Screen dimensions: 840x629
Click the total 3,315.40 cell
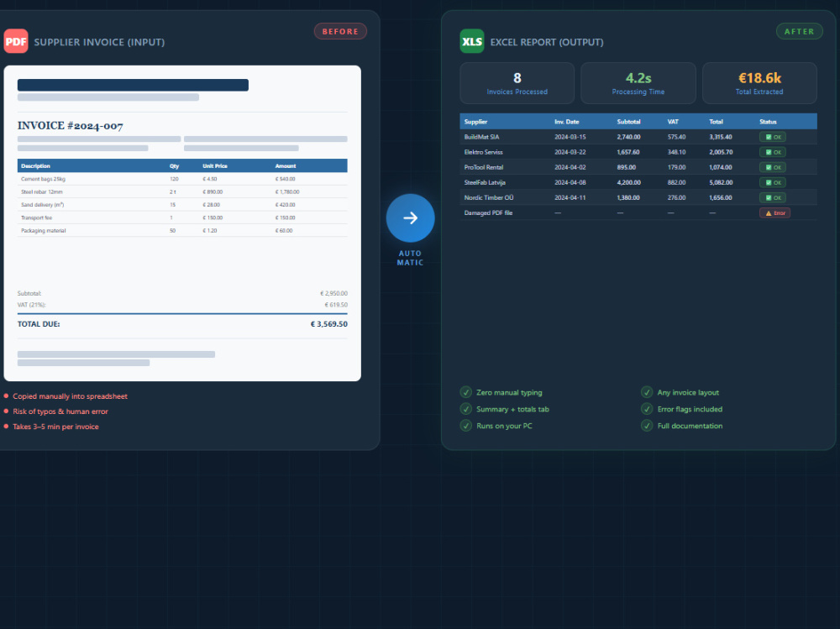click(x=721, y=137)
